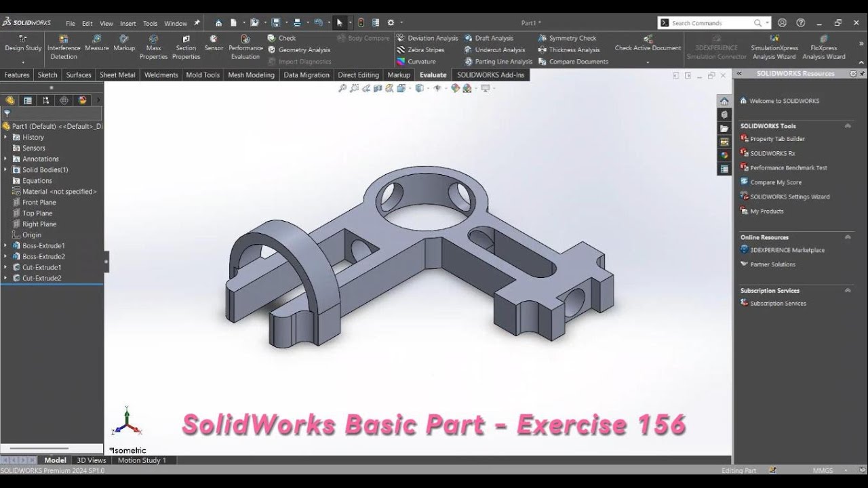Toggle Draft Analysis
This screenshot has height=488, width=868.
(x=489, y=38)
